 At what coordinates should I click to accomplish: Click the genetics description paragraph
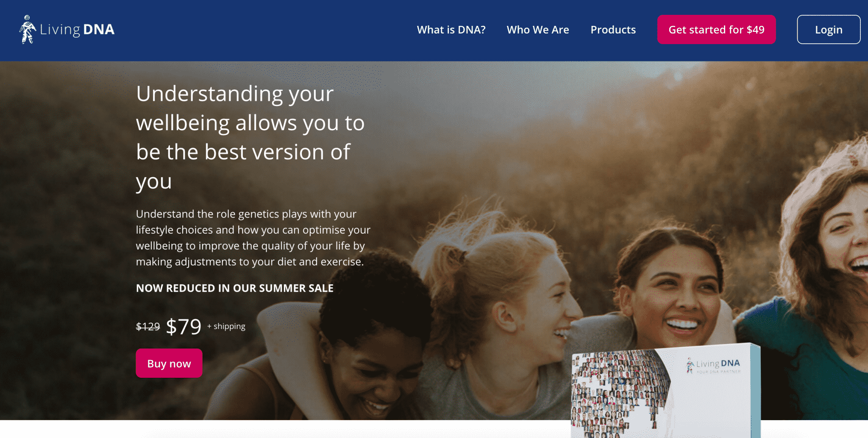tap(253, 238)
